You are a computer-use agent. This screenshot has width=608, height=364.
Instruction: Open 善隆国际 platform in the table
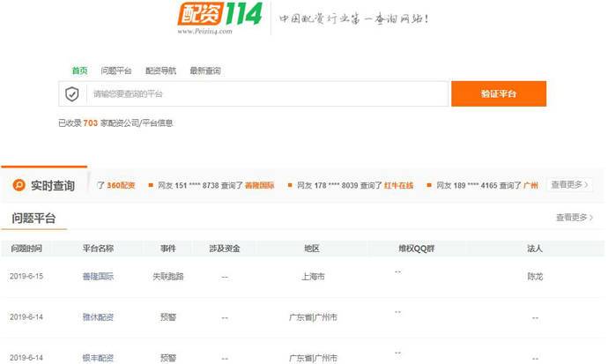click(x=98, y=276)
